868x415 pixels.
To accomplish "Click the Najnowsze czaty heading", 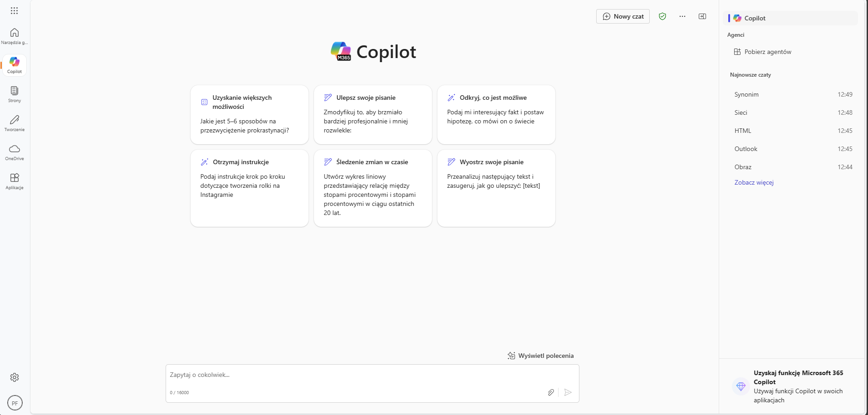I will [x=750, y=75].
